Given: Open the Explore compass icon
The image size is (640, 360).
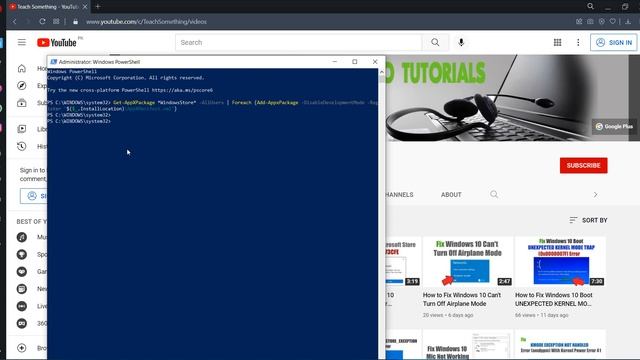Looking at the screenshot, I should coord(22,86).
